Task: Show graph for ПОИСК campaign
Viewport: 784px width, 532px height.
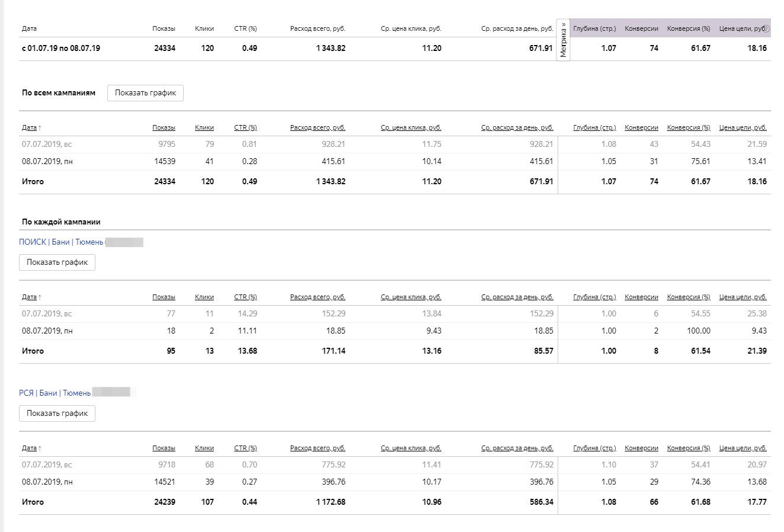Action: pos(57,262)
